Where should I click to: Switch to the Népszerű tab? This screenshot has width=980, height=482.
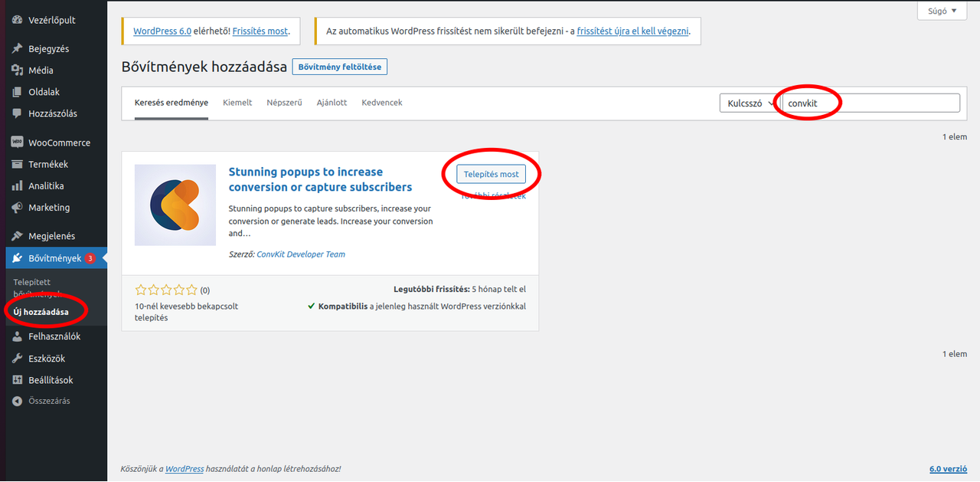(x=284, y=102)
